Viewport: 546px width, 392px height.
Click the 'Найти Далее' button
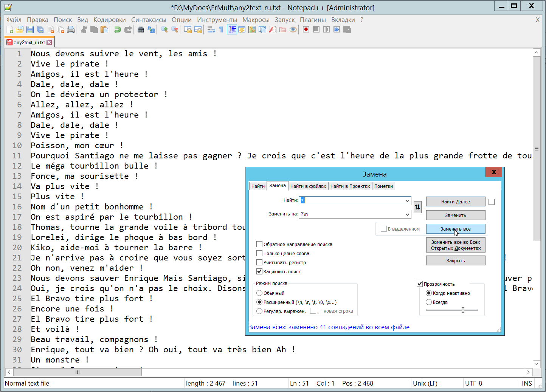[455, 201]
